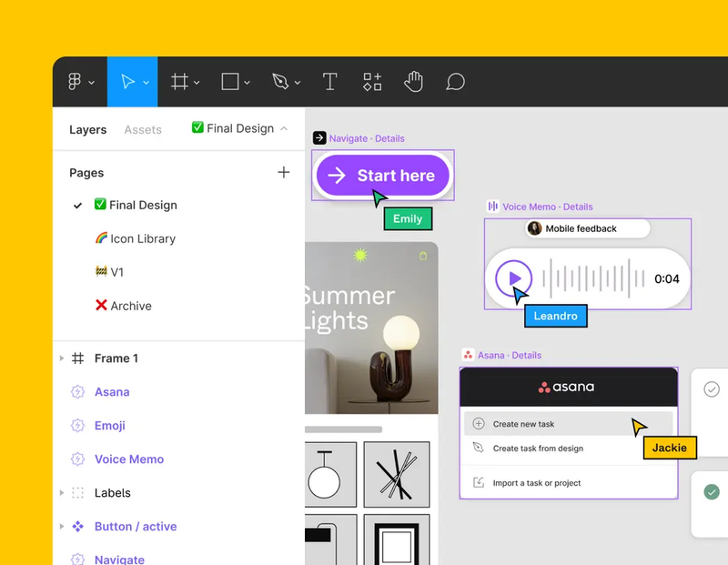Click the Summer Lights lamp image
This screenshot has width=728, height=565.
tap(371, 328)
